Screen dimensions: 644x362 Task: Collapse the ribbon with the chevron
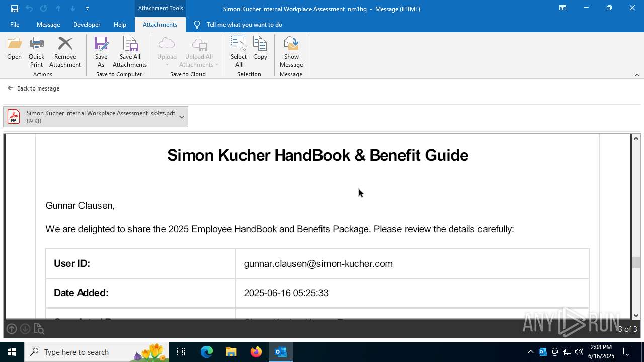pos(637,75)
